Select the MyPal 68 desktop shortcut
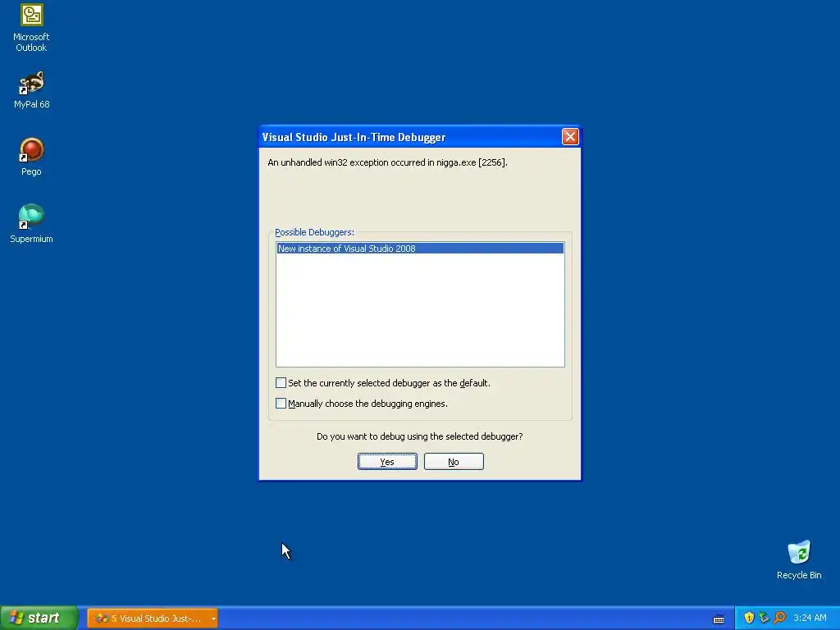The image size is (840, 630). point(32,89)
